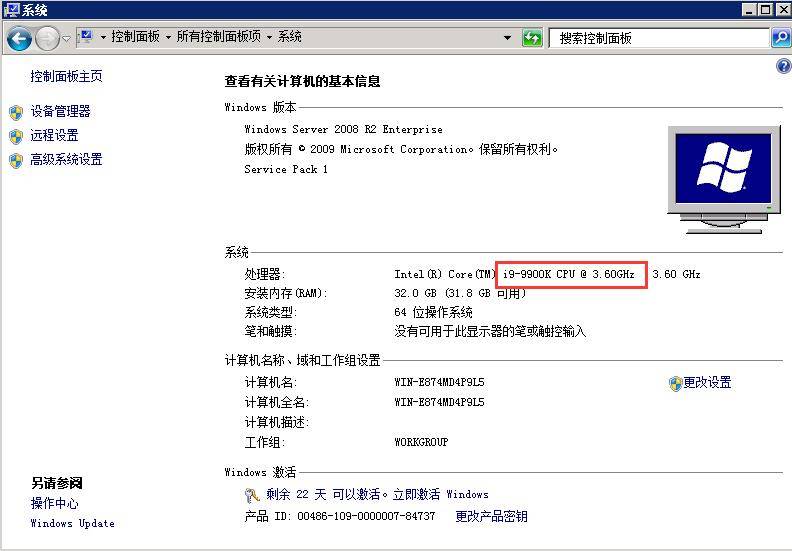Open help via blue question mark icon
792x551 pixels.
tap(783, 66)
